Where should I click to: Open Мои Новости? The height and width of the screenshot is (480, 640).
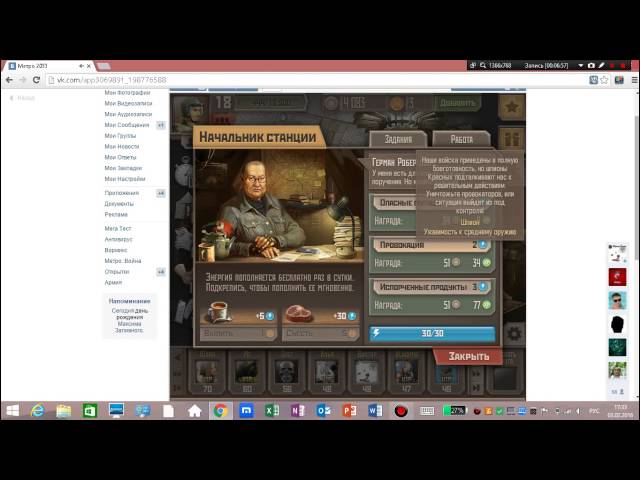click(122, 146)
